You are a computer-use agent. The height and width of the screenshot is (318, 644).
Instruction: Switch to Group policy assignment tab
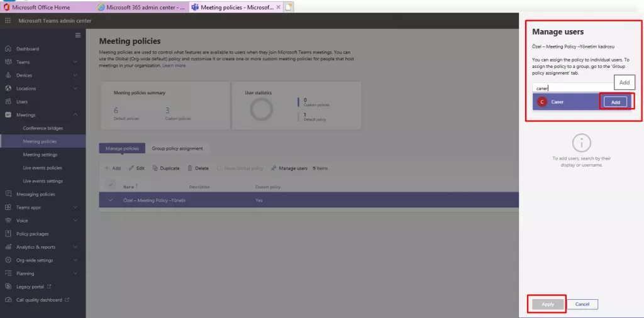coord(177,148)
